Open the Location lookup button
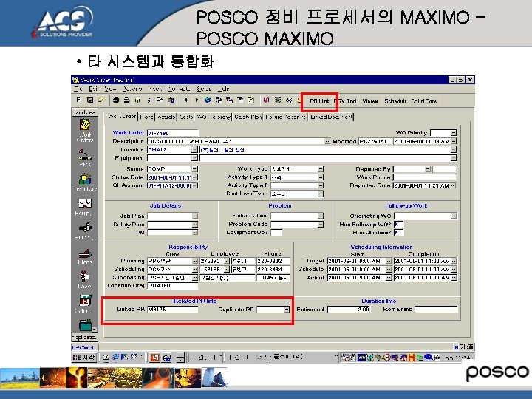The height and width of the screenshot is (399, 532). pos(194,149)
